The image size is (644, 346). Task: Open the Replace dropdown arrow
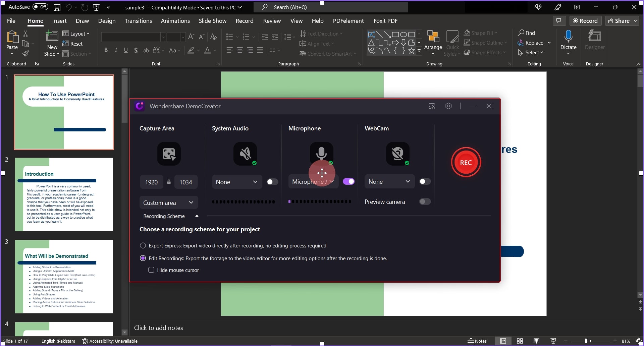click(x=549, y=43)
